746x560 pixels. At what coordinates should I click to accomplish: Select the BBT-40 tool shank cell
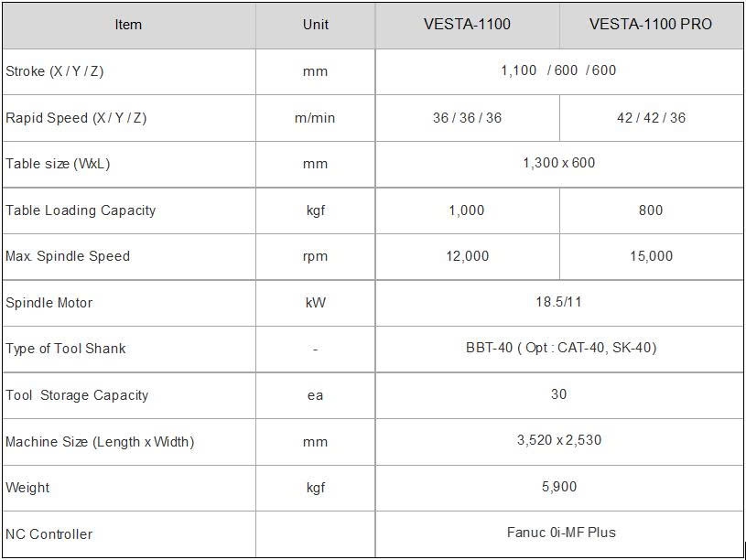tap(560, 348)
